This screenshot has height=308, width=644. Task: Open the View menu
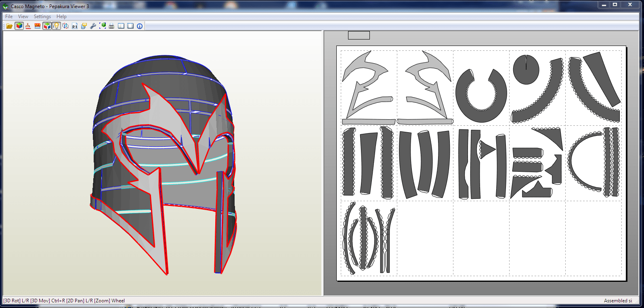[23, 17]
